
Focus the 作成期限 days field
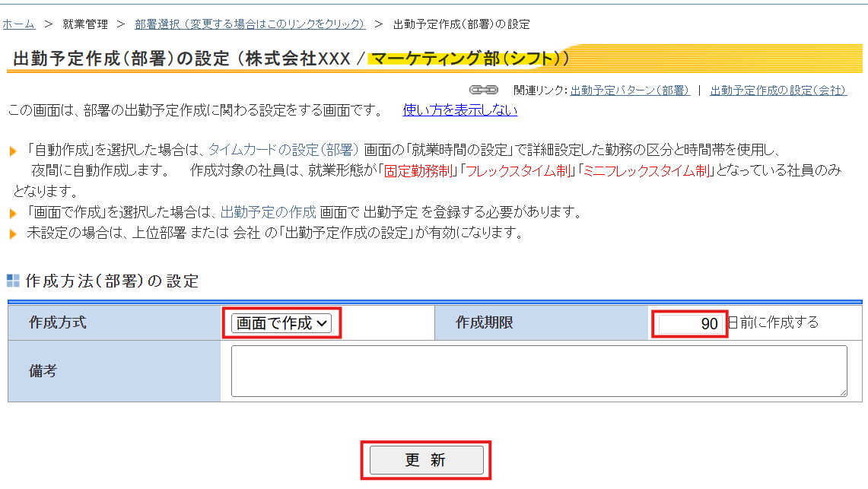point(689,323)
